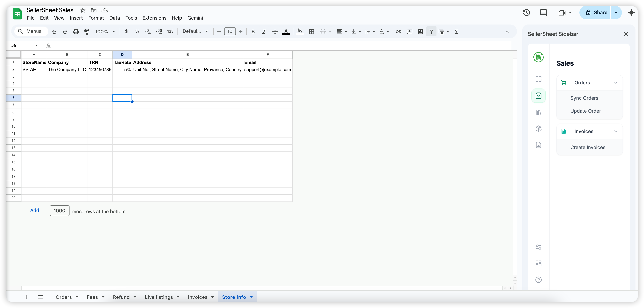Click sidebar help question mark icon
The height and width of the screenshot is (308, 644).
click(538, 280)
